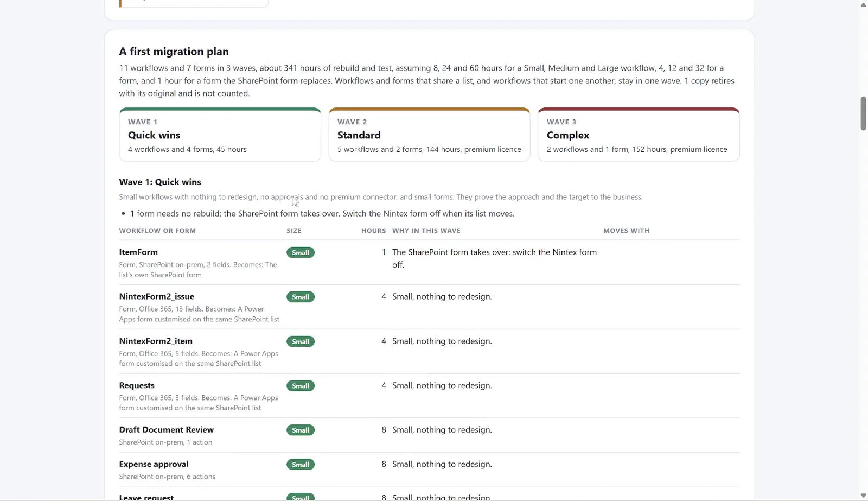Select the Wave 3 Complex card
868x501 pixels.
(639, 135)
